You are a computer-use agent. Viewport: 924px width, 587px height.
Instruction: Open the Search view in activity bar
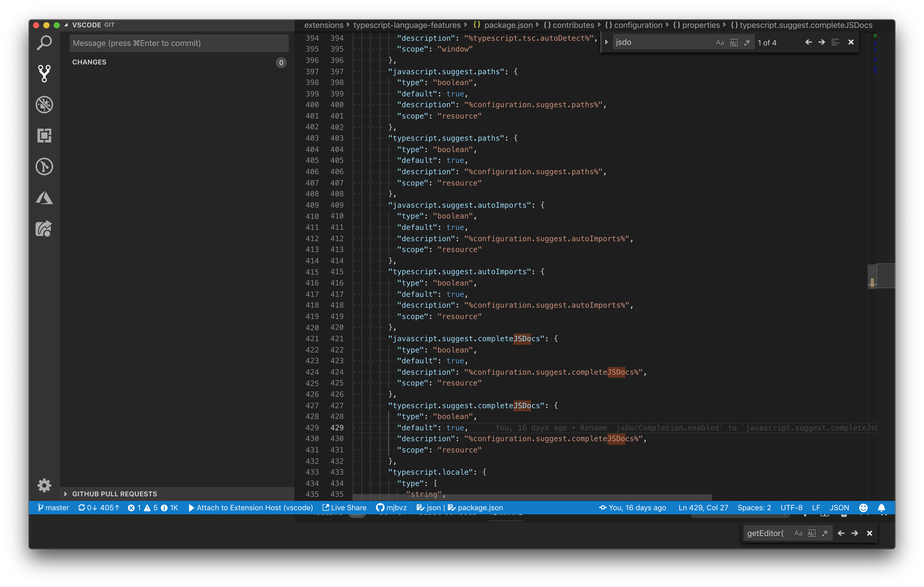[44, 42]
